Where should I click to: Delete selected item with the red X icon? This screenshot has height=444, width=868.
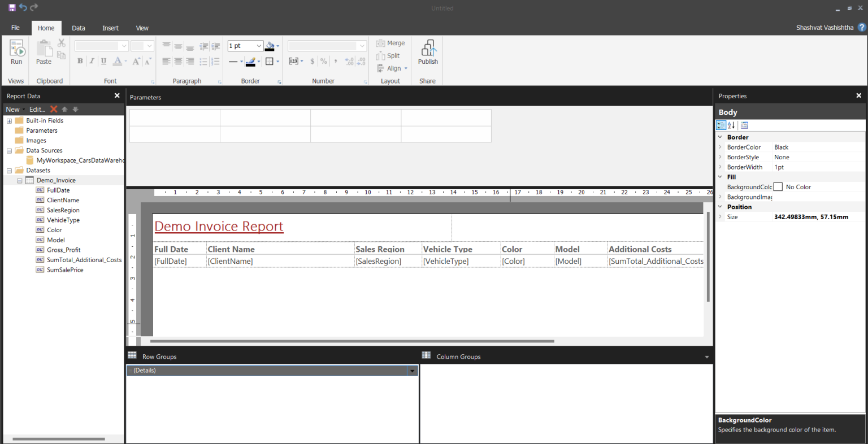click(54, 109)
